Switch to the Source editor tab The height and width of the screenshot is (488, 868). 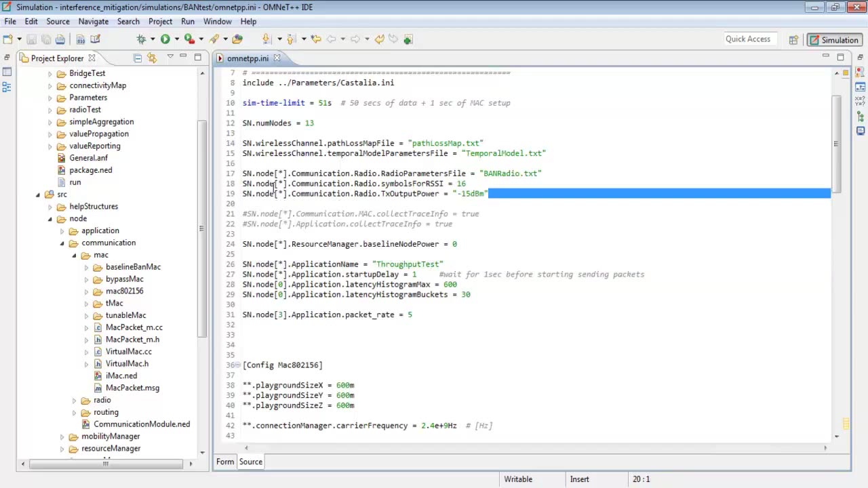(250, 462)
